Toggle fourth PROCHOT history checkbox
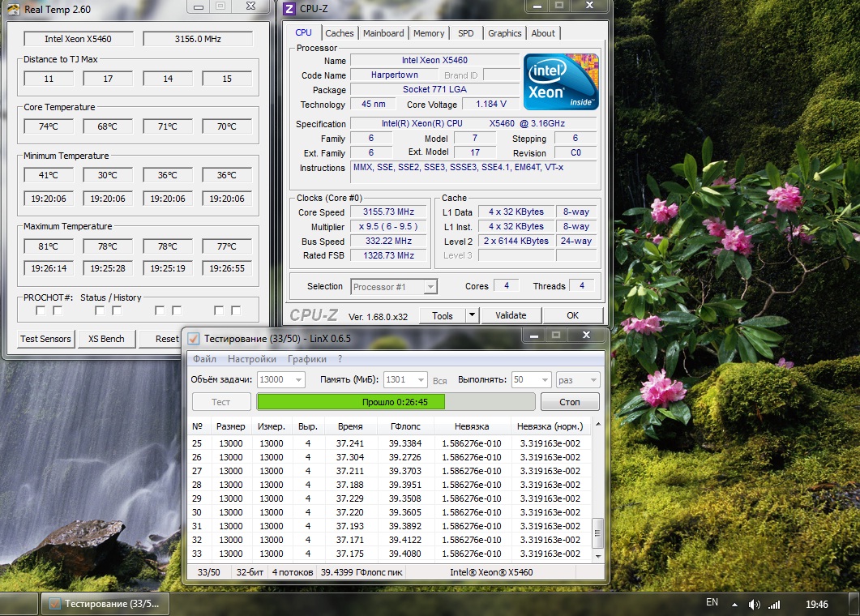860x616 pixels. pos(116,310)
